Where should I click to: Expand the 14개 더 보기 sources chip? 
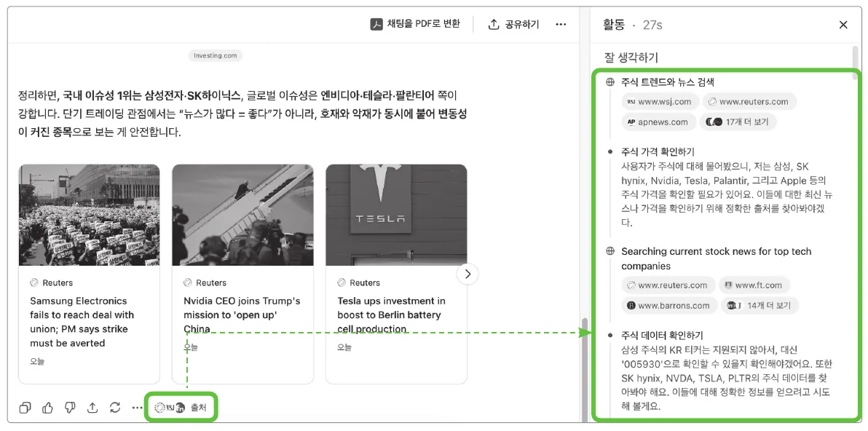760,305
